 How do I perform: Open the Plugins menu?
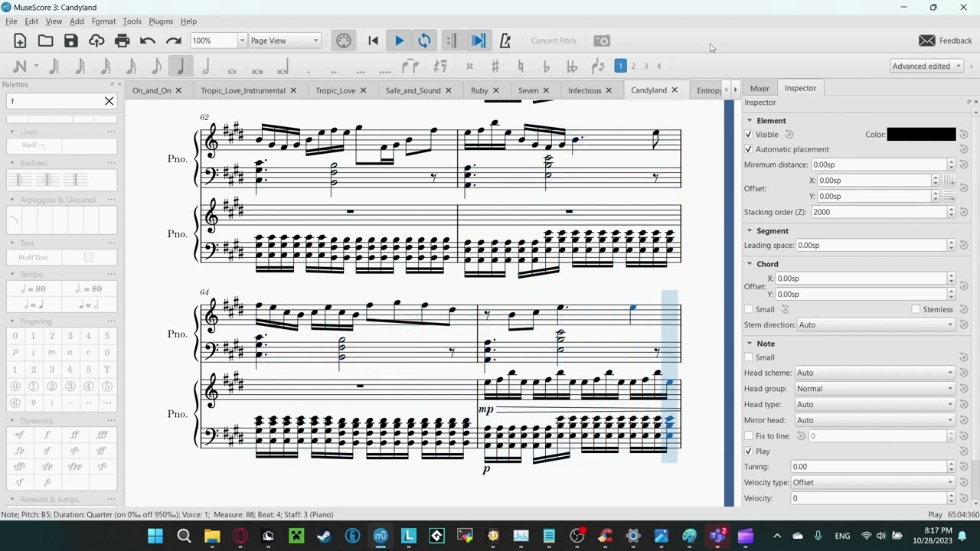click(161, 21)
